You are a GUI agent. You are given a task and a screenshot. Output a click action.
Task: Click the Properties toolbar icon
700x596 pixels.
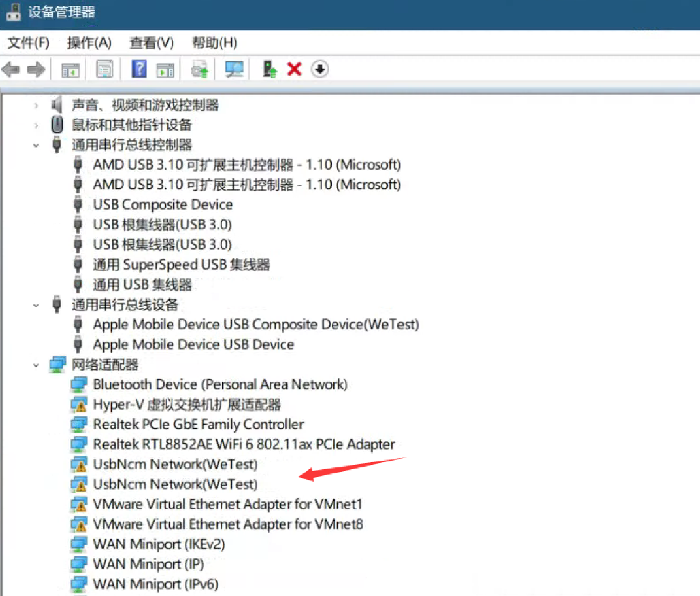click(x=105, y=69)
